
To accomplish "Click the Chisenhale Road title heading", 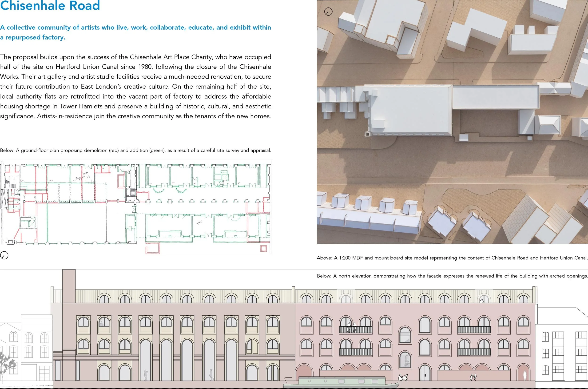I will click(50, 5).
